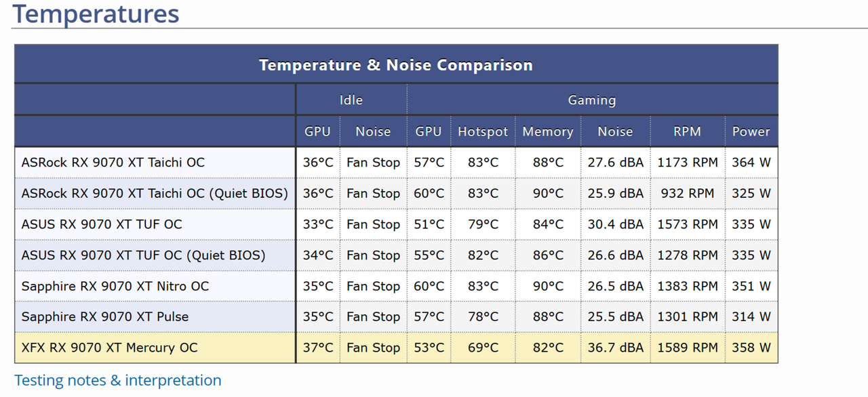Viewport: 868px width, 397px height.
Task: Select the highlighted XFX RX 9070 XT Mercury OC row
Action: (396, 348)
